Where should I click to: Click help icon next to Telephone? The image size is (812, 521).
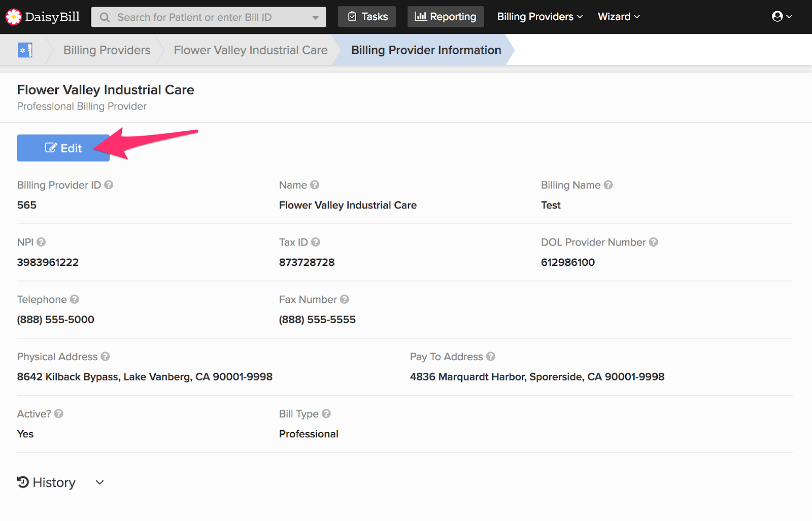(75, 299)
